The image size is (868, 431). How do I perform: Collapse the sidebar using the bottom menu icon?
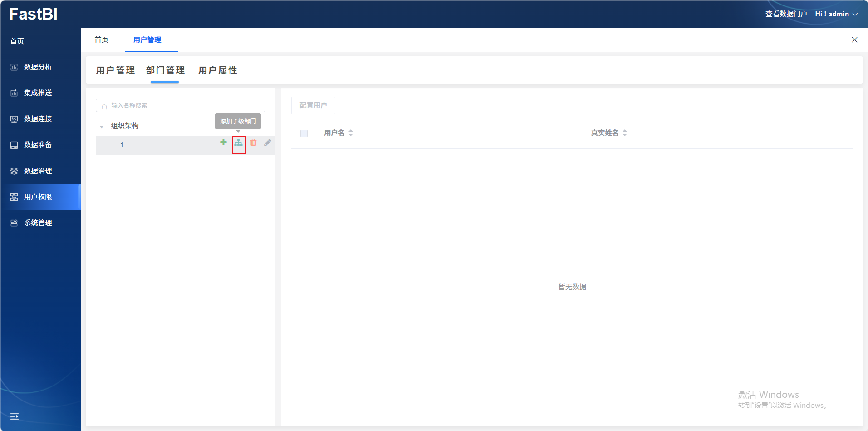point(15,416)
